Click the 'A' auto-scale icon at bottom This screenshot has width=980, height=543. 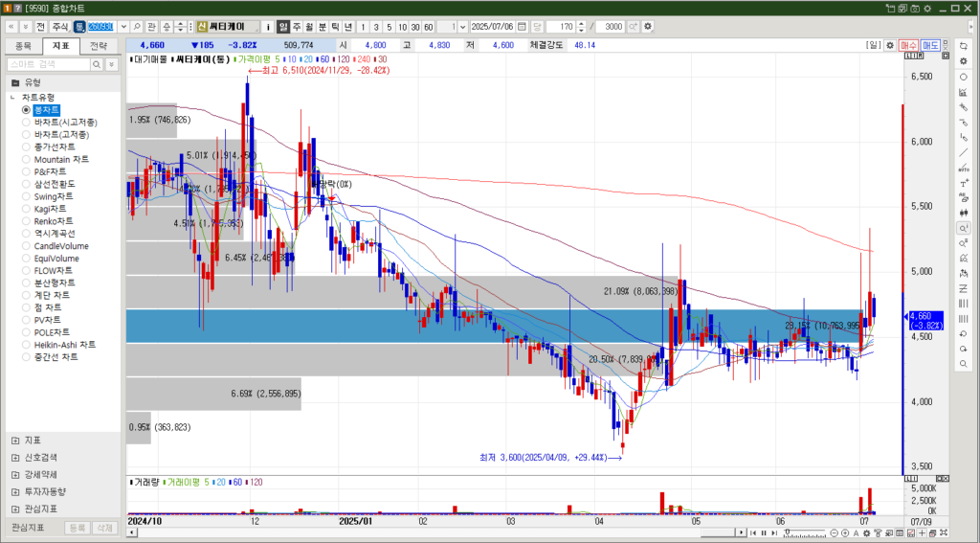857,533
